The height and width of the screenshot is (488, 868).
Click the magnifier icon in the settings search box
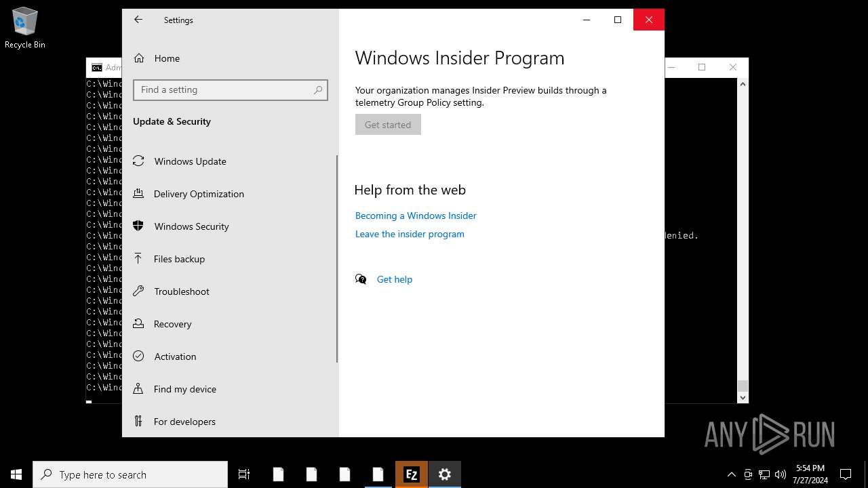[x=318, y=90]
